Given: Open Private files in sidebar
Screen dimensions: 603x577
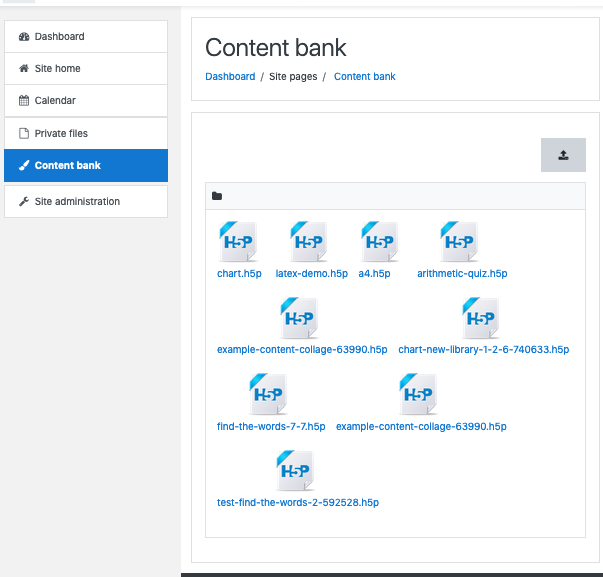Looking at the screenshot, I should tap(86, 133).
